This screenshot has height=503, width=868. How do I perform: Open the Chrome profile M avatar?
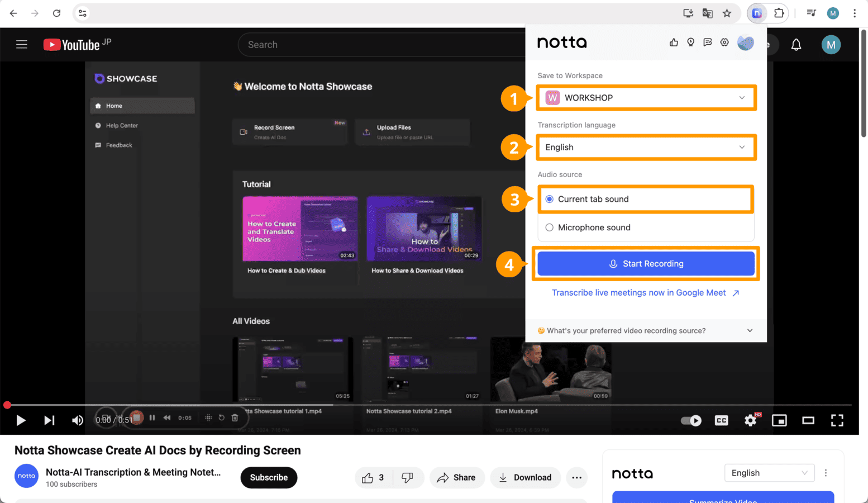coord(833,13)
